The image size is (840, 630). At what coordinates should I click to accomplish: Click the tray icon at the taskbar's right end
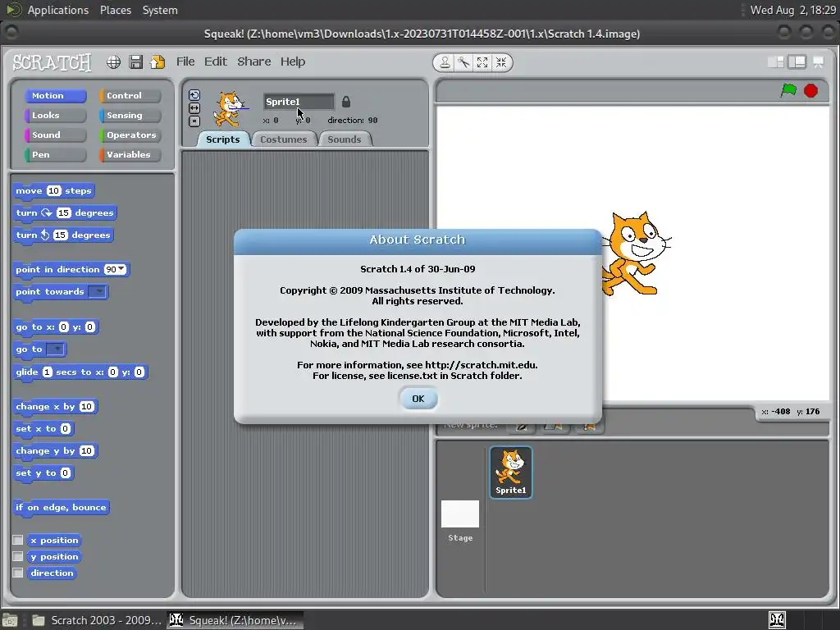pos(777,620)
